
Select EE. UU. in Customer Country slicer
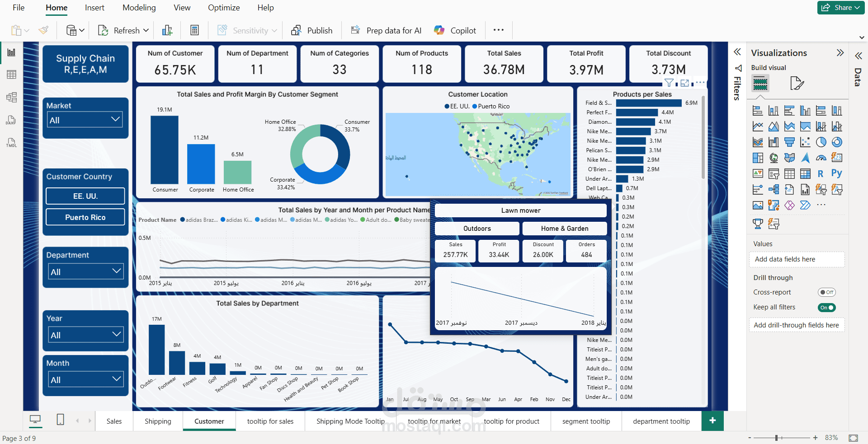tap(85, 196)
